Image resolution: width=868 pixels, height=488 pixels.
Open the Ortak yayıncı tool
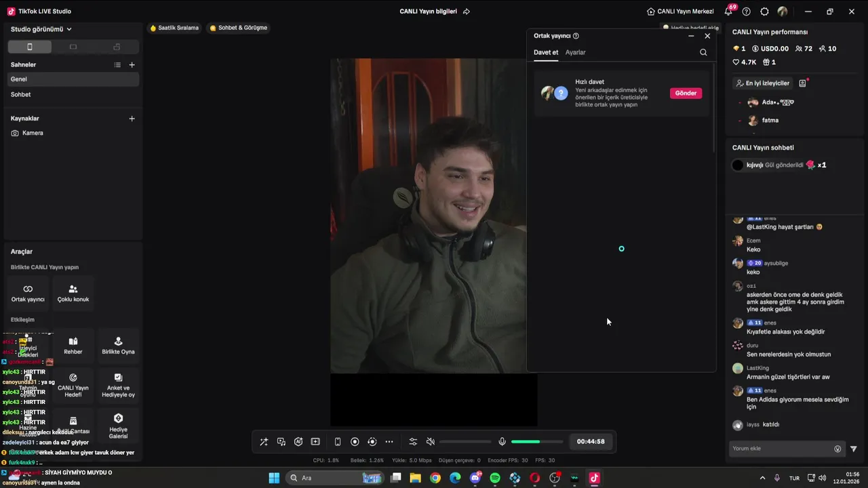point(28,293)
